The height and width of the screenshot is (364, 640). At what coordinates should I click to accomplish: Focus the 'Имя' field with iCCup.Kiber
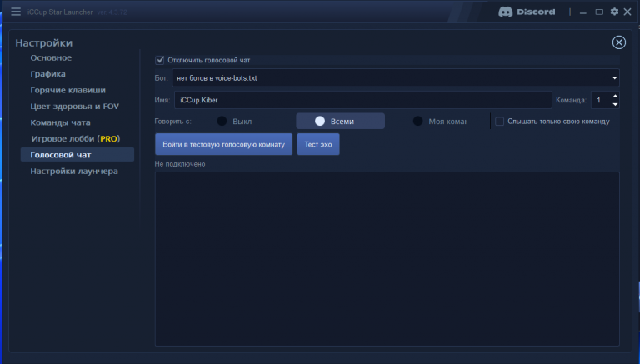click(362, 100)
